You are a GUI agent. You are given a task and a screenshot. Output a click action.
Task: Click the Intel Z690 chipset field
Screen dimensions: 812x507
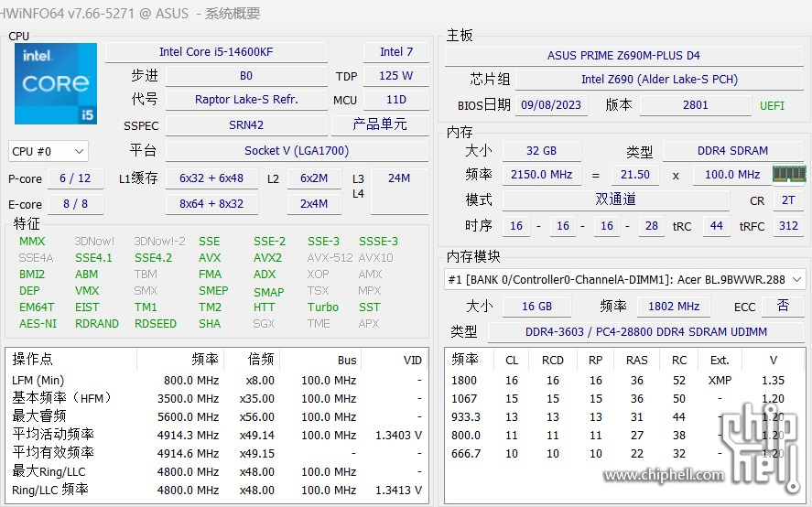(x=659, y=80)
